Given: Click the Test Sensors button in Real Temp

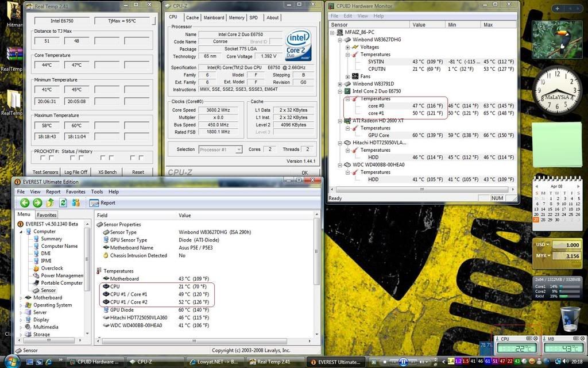Looking at the screenshot, I should 45,172.
